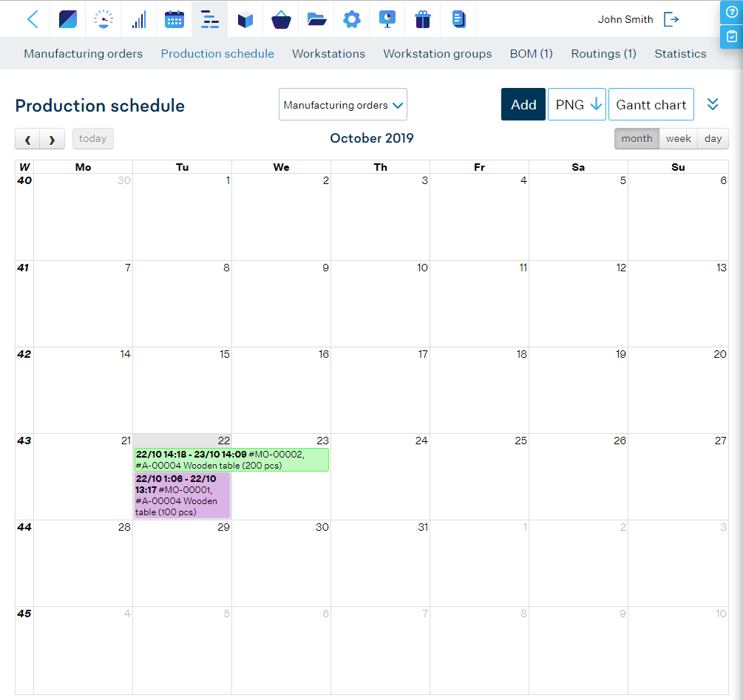The image size is (743, 700).
Task: Select October 10 date number
Action: 422,268
